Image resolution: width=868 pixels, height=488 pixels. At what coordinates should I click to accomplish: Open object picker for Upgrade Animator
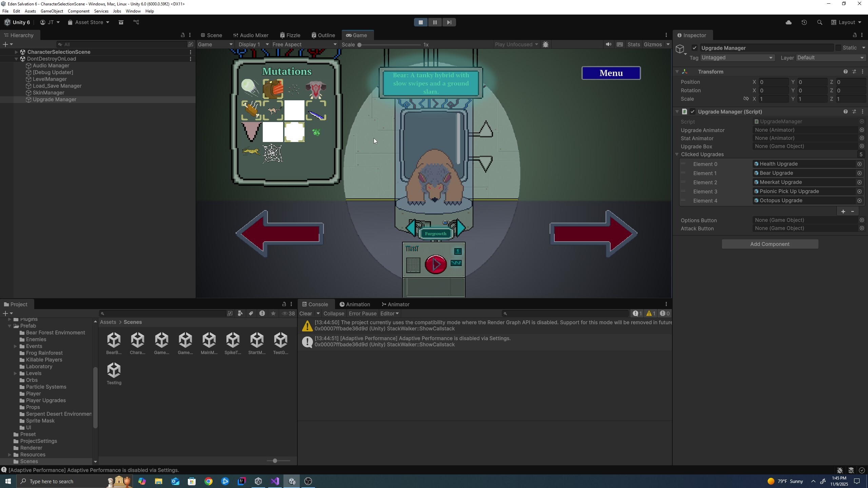(x=862, y=130)
